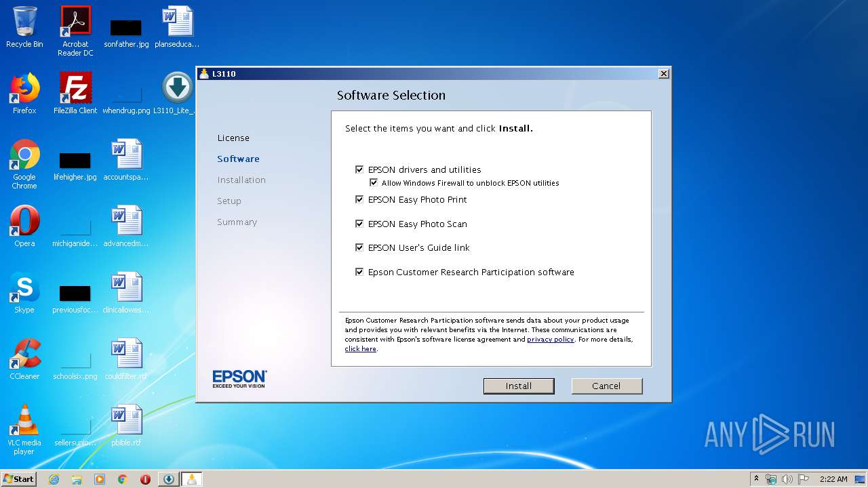Open advancedm Word document icon
868x488 pixels.
[126, 226]
